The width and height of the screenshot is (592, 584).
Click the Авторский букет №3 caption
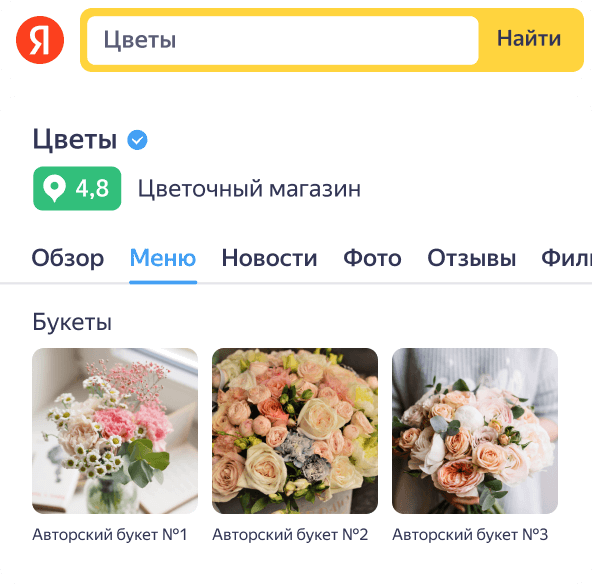click(x=470, y=535)
